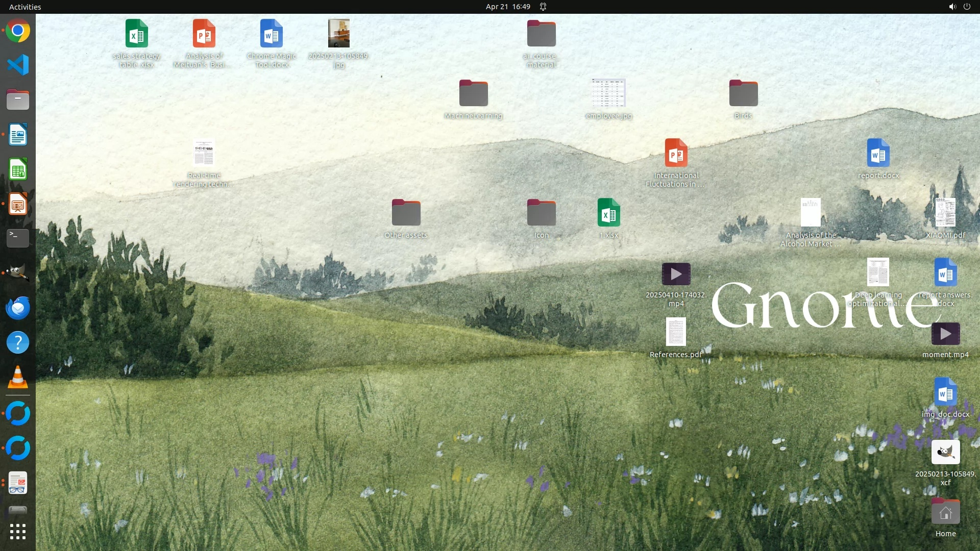Select the Home folder icon
Screen dimensions: 980x551
click(x=945, y=513)
